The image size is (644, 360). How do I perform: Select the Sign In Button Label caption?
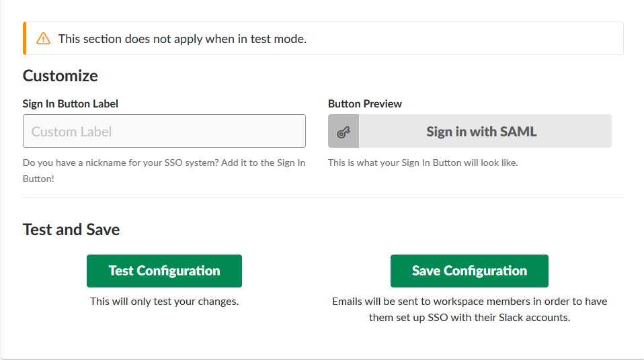coord(70,104)
